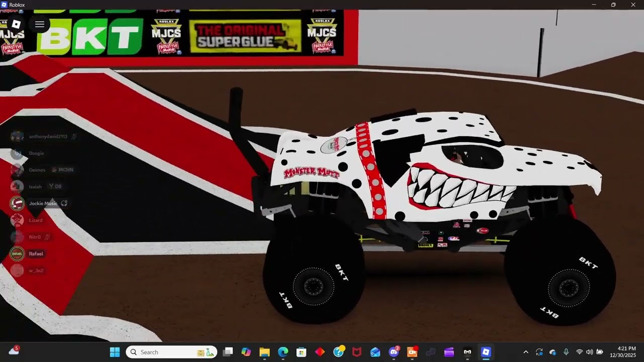Viewport: 644px width, 362px height.
Task: Open File Explorer from the taskbar
Action: point(265,352)
